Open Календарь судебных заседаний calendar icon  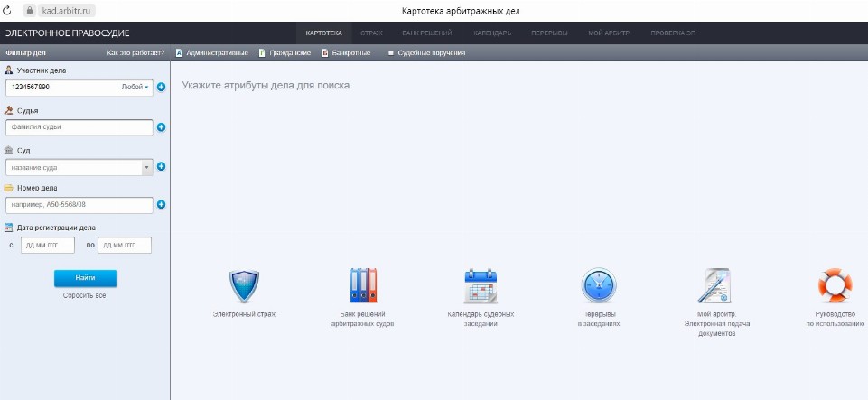pos(481,286)
